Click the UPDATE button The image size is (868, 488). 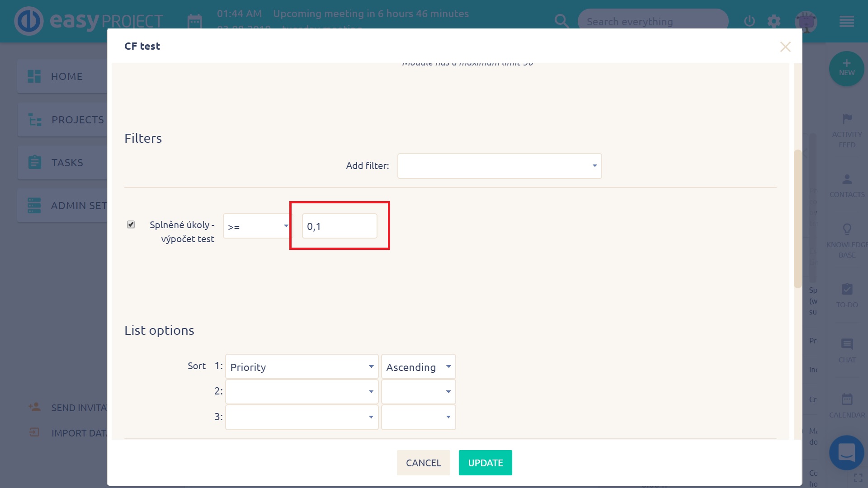tap(485, 463)
